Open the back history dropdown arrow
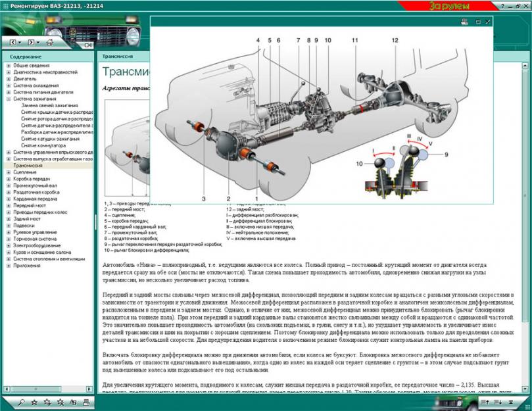The height and width of the screenshot is (411, 532). 20,43
